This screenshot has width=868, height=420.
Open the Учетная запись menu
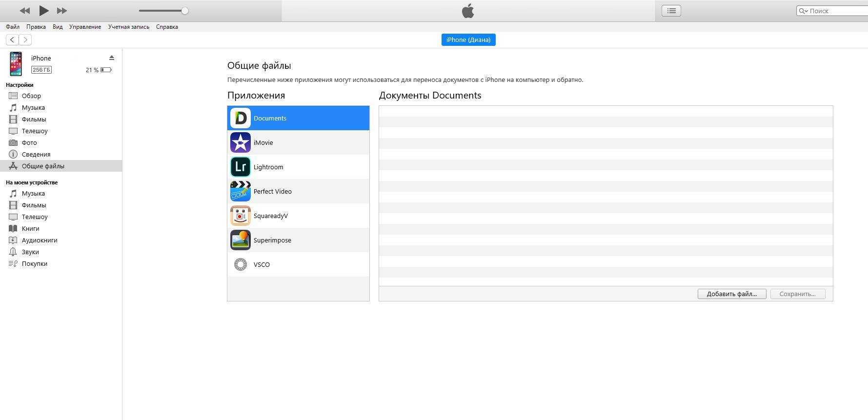[x=128, y=27]
